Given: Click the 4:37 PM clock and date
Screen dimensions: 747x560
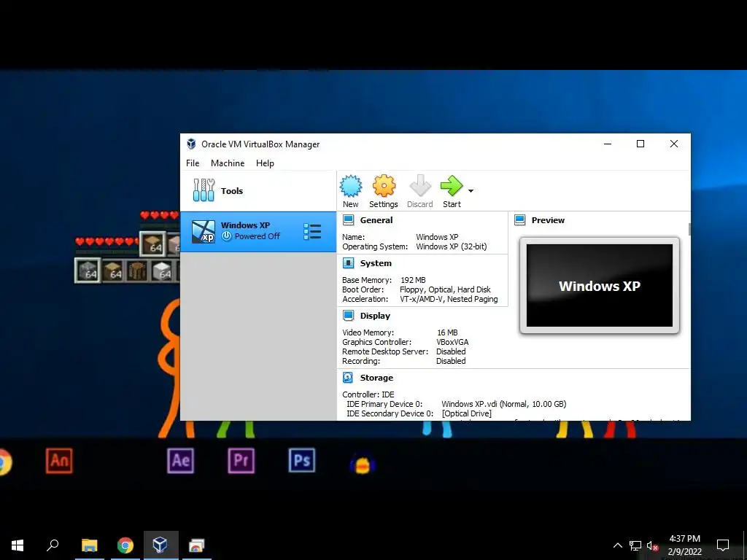Looking at the screenshot, I should coord(684,545).
